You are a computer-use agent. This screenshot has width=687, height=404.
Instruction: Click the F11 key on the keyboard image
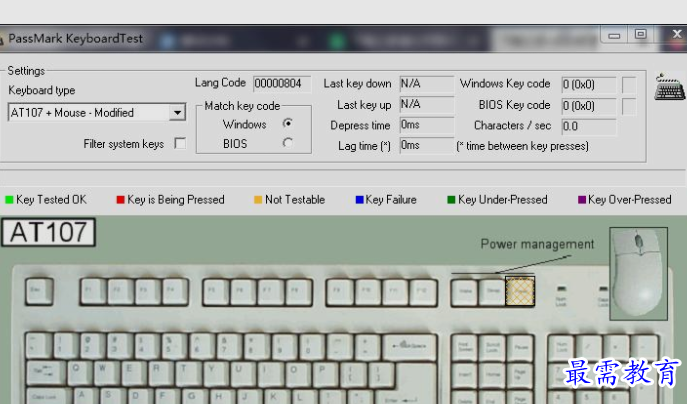pos(395,291)
